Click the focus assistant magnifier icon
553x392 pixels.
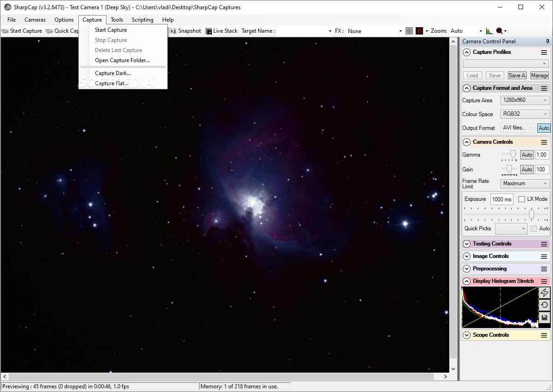[499, 31]
